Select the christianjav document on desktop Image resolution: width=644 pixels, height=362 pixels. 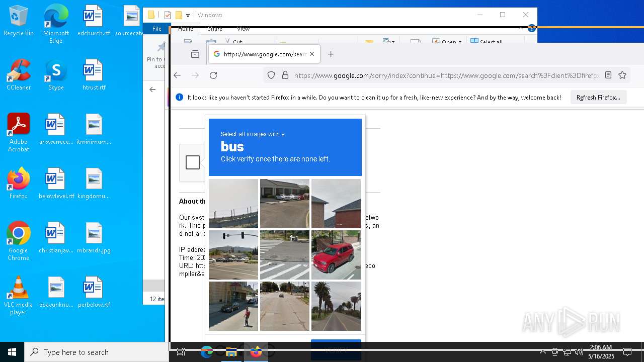click(x=56, y=238)
